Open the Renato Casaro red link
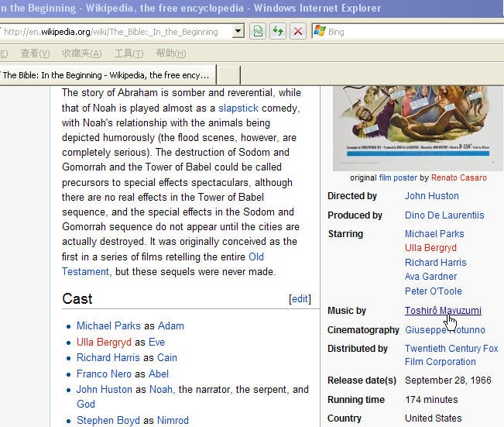Image resolution: width=504 pixels, height=427 pixels. tap(458, 177)
